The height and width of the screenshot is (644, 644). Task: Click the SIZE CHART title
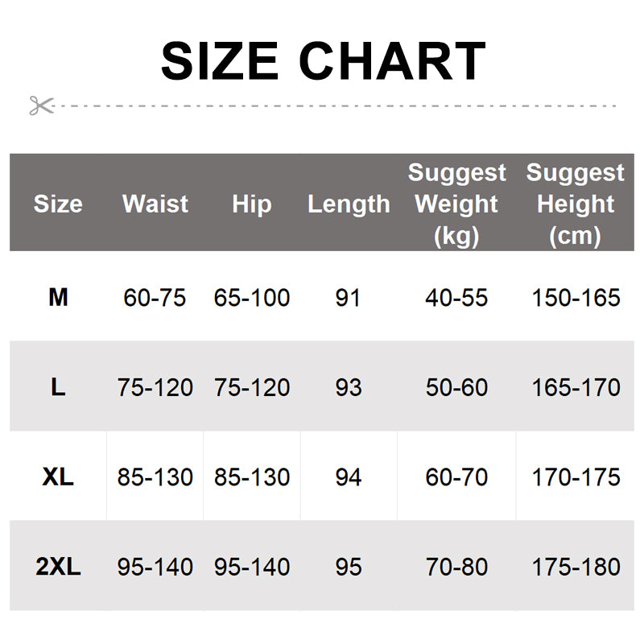tap(323, 61)
